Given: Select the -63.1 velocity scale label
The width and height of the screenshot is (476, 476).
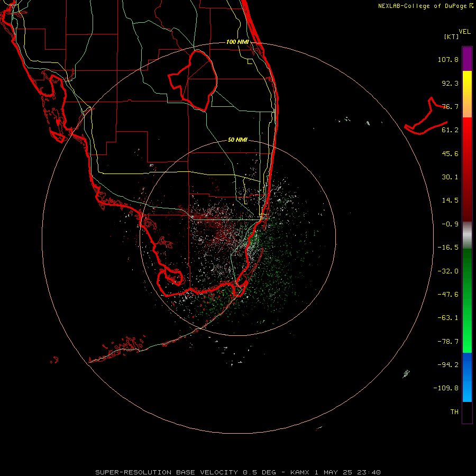Looking at the screenshot, I should point(448,318).
